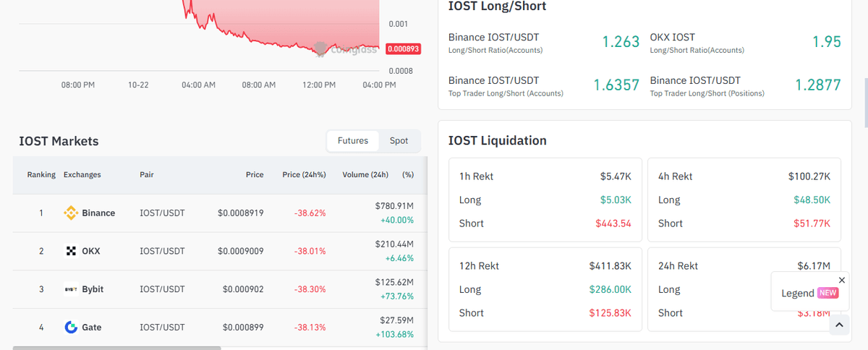This screenshot has height=350, width=868.
Task: Click OKX volume $210.44M
Action: 394,244
